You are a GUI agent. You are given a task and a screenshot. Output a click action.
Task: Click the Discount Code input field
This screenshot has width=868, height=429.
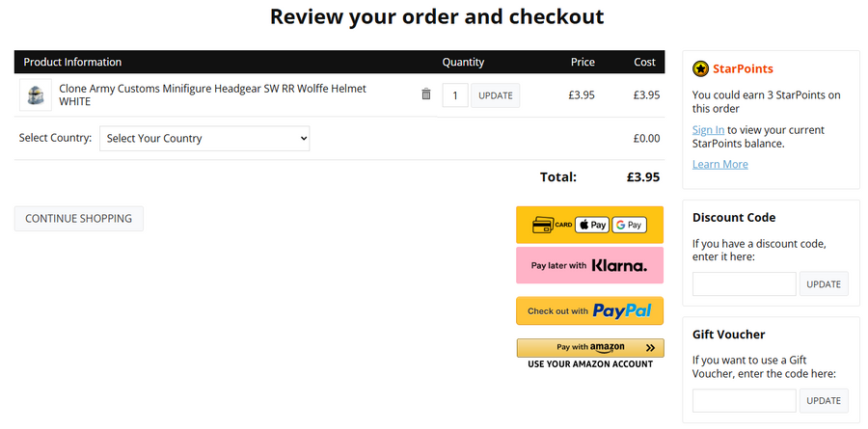coord(744,284)
